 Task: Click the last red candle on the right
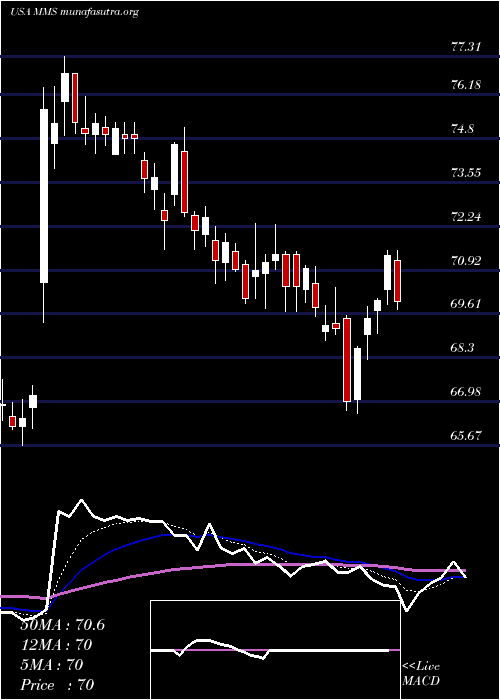[x=397, y=280]
